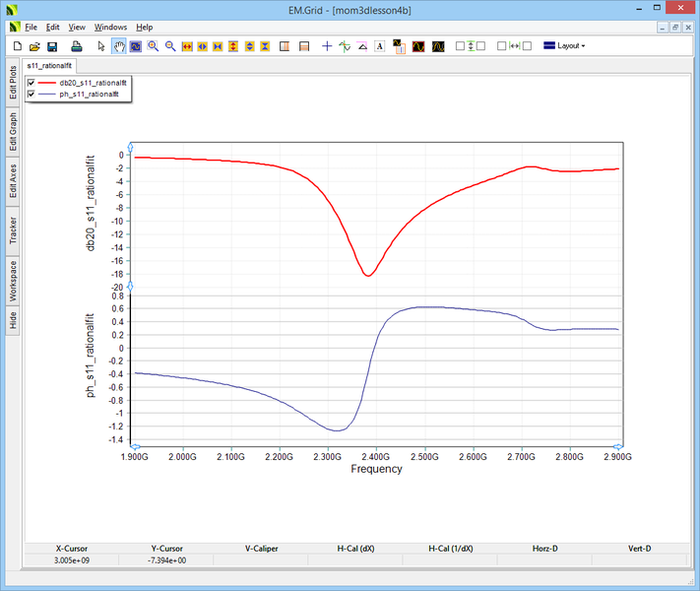700x591 pixels.
Task: Toggle the checkbox left of vertical link icon
Action: pyautogui.click(x=461, y=46)
